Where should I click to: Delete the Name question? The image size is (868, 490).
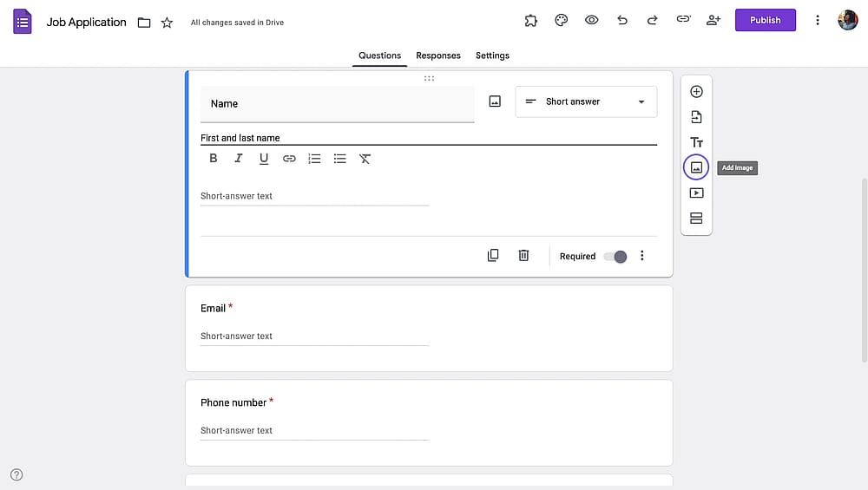coord(523,256)
